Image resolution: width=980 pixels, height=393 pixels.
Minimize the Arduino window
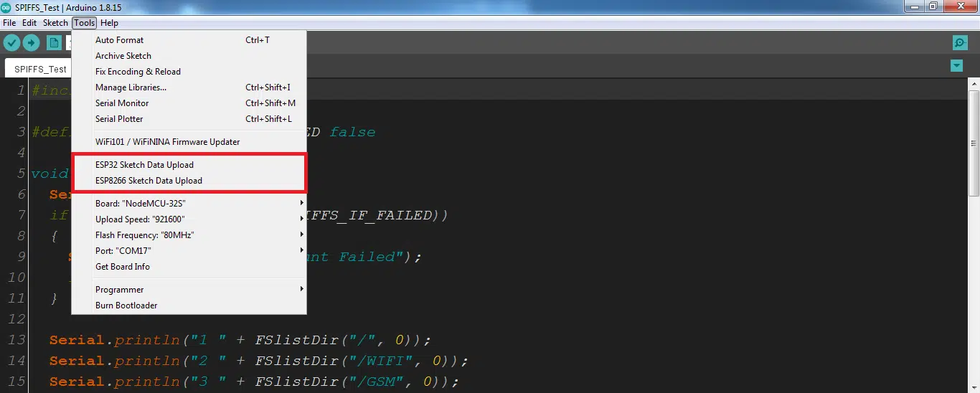tap(915, 6)
